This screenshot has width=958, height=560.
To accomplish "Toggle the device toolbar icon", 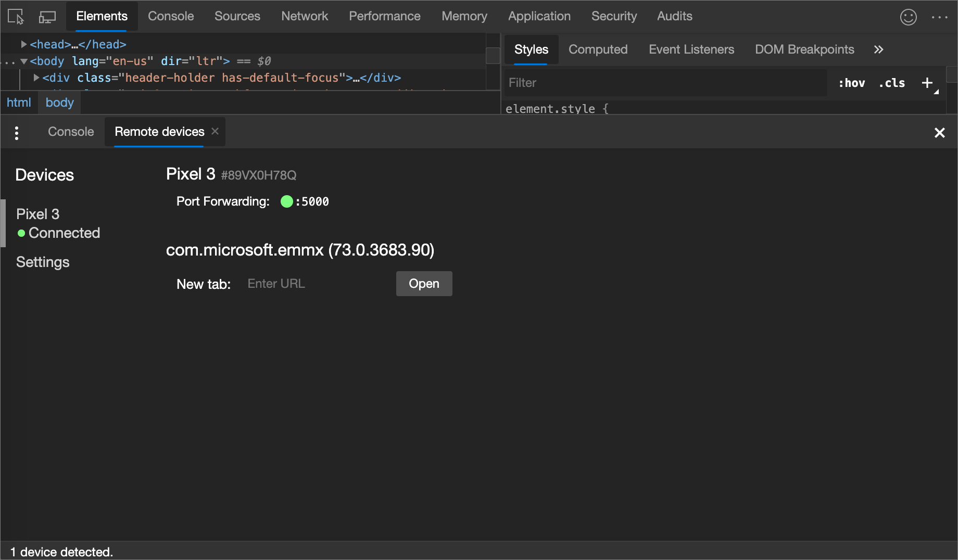I will point(47,16).
